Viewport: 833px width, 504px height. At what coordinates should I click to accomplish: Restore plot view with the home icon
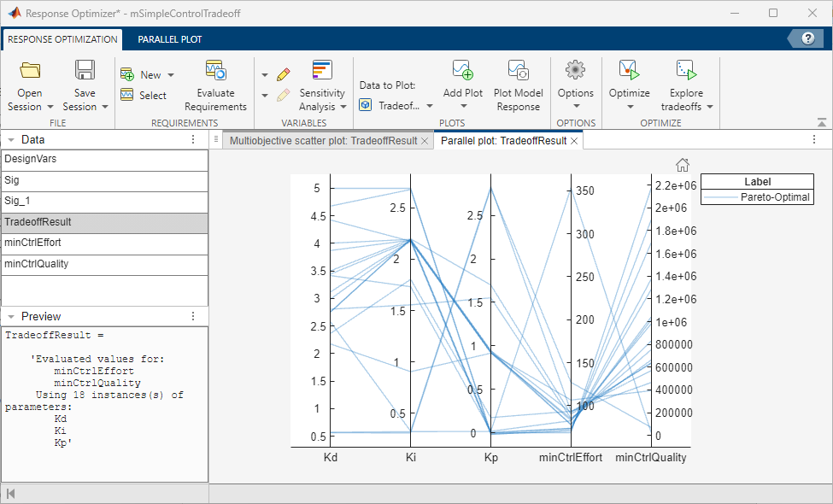pos(682,165)
